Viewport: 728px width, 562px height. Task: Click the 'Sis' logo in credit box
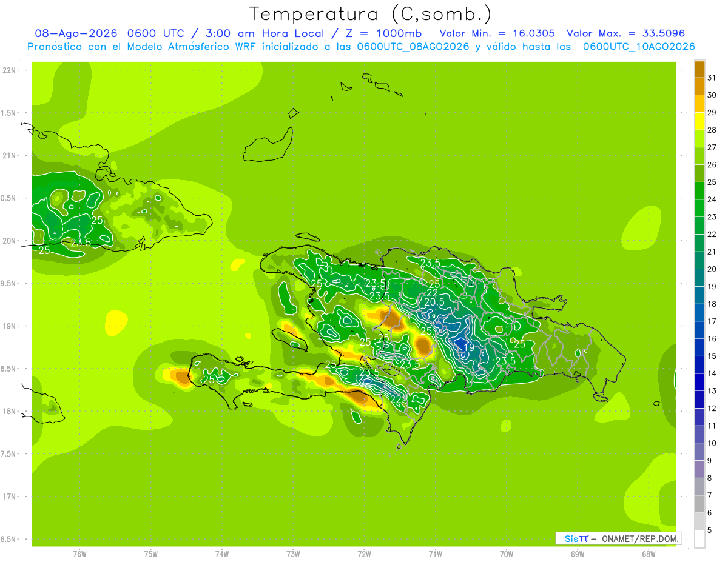pyautogui.click(x=571, y=538)
